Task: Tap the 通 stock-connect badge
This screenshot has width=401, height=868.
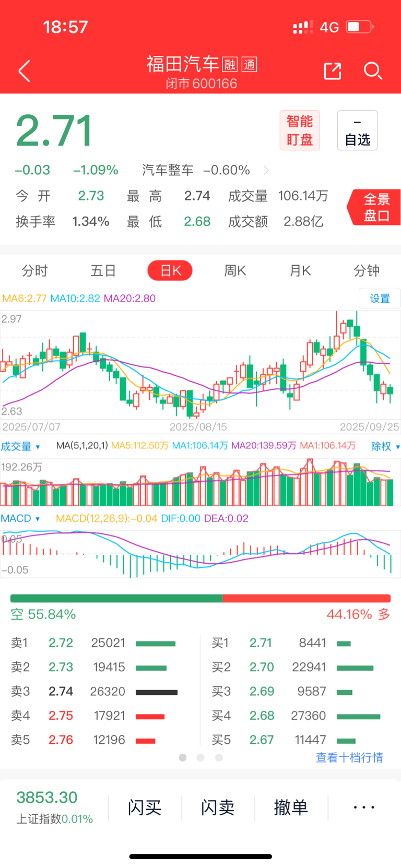Action: (250, 65)
